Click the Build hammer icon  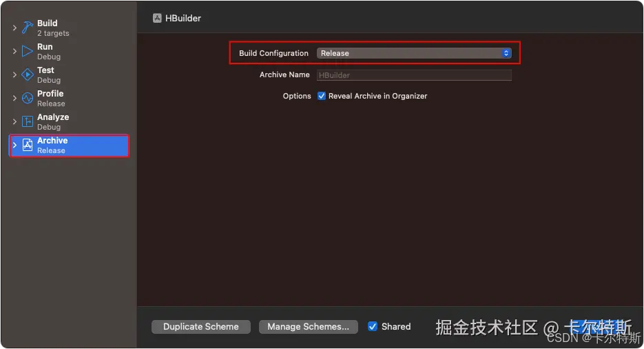(x=28, y=28)
